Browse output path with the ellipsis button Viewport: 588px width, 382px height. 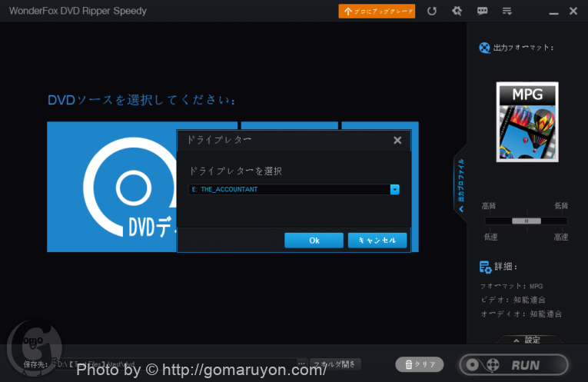pos(301,364)
